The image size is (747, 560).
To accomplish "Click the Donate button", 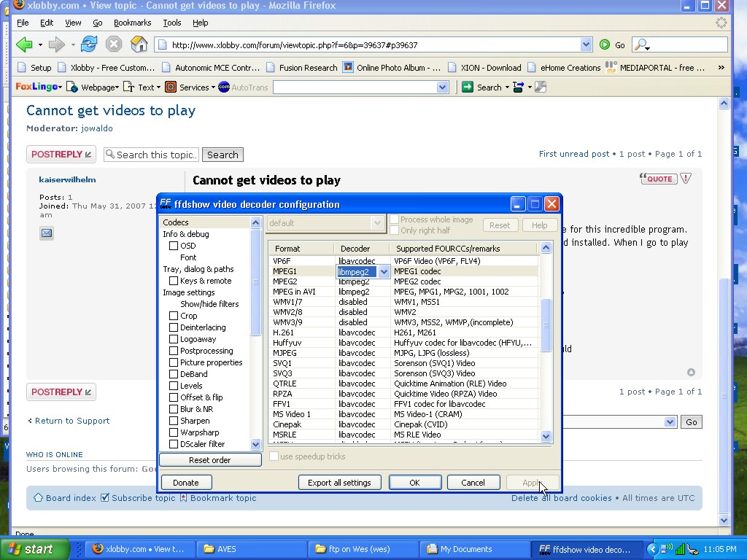I will (x=186, y=483).
